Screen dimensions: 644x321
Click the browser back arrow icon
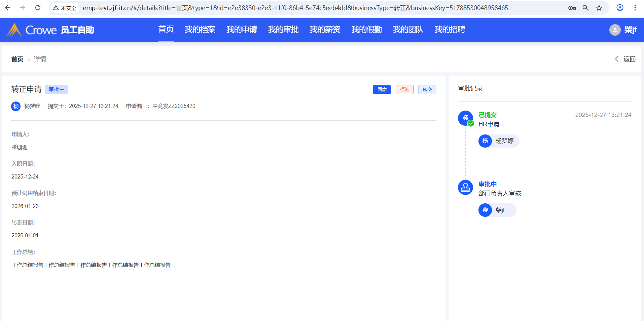[x=8, y=8]
